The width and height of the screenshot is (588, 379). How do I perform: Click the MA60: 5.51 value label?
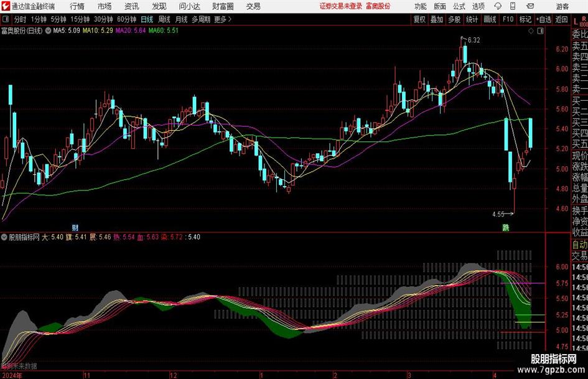164,30
